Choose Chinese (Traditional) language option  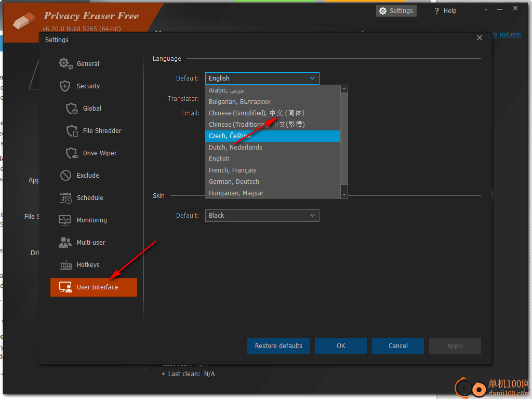pyautogui.click(x=273, y=125)
